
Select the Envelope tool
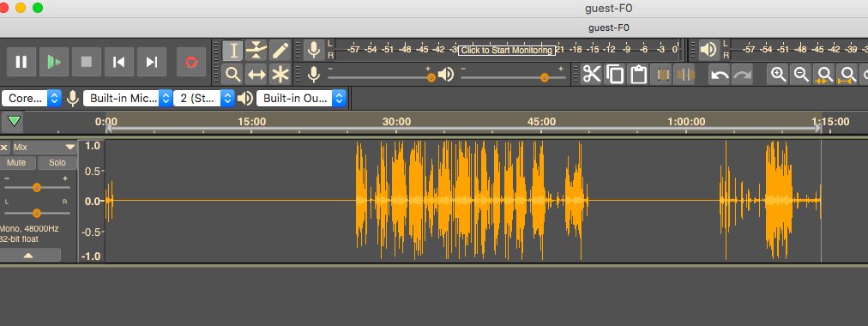(x=256, y=51)
